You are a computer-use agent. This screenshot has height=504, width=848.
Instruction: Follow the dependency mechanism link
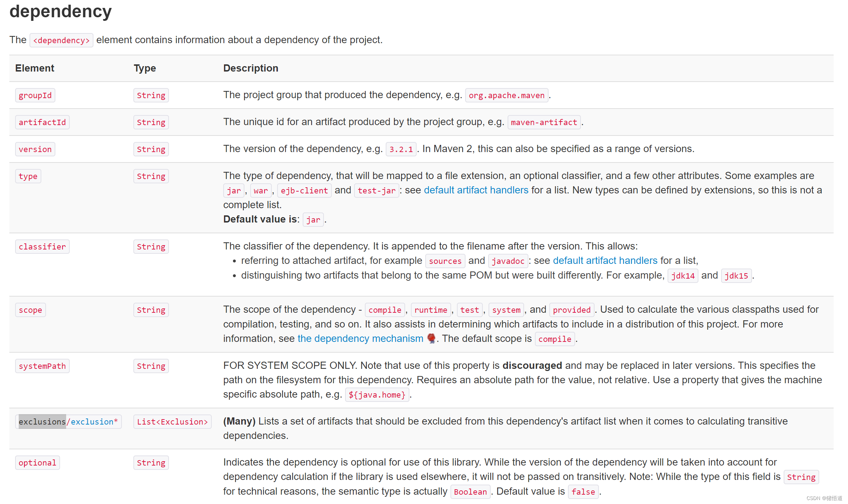(360, 339)
